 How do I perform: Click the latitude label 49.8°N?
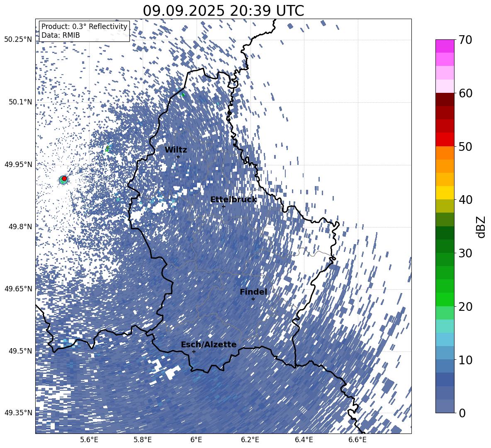click(x=20, y=227)
